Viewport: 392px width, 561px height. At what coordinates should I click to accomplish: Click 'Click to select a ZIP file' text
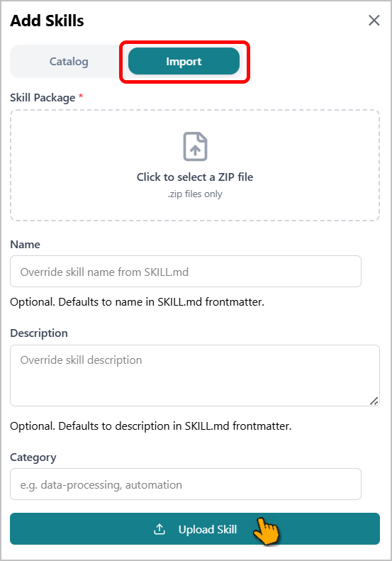195,177
